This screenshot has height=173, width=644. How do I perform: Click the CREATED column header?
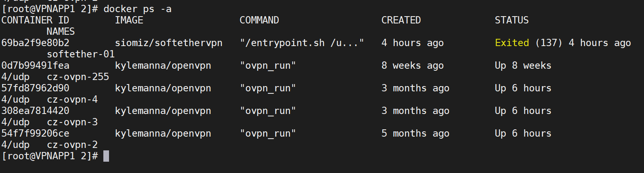pos(401,20)
